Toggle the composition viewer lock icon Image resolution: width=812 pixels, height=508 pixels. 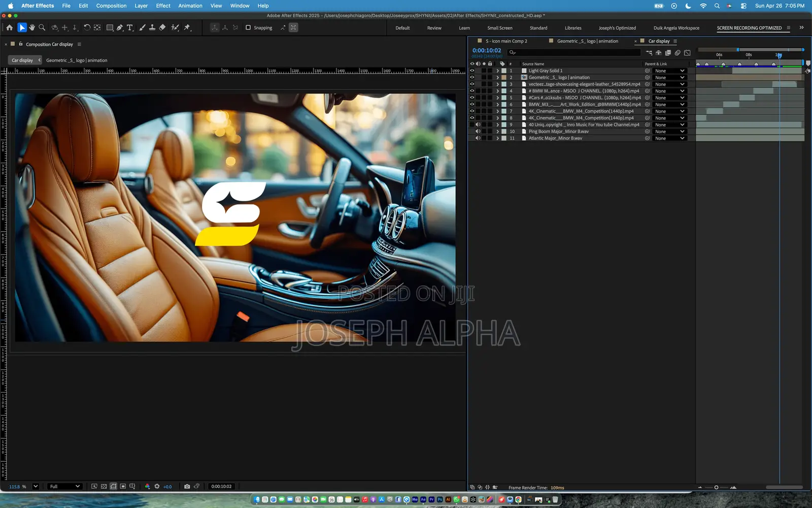pos(21,44)
